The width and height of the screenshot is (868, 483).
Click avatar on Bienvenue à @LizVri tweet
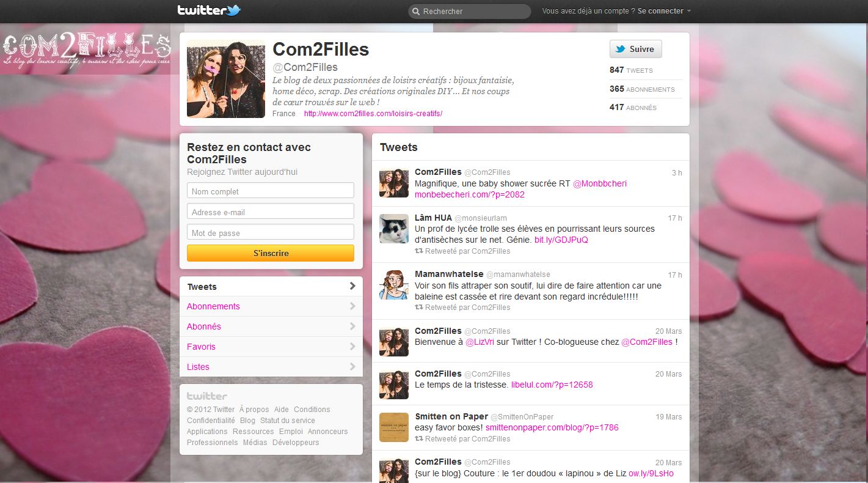[x=394, y=341]
